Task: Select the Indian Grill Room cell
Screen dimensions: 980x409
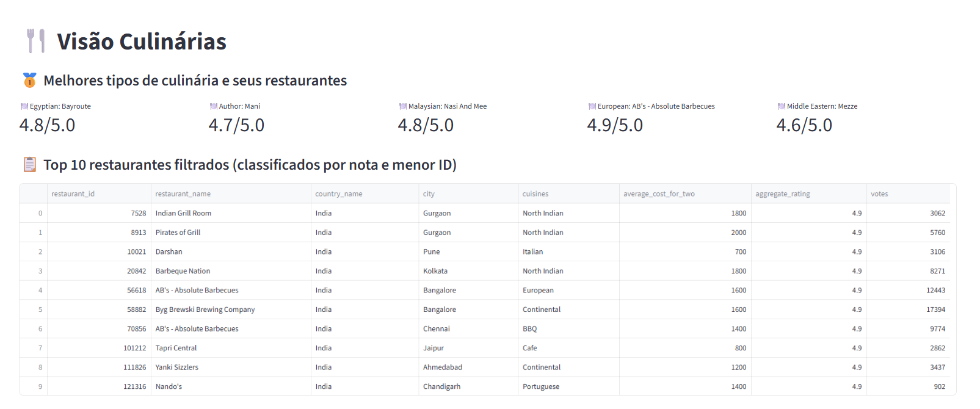Action: tap(231, 213)
